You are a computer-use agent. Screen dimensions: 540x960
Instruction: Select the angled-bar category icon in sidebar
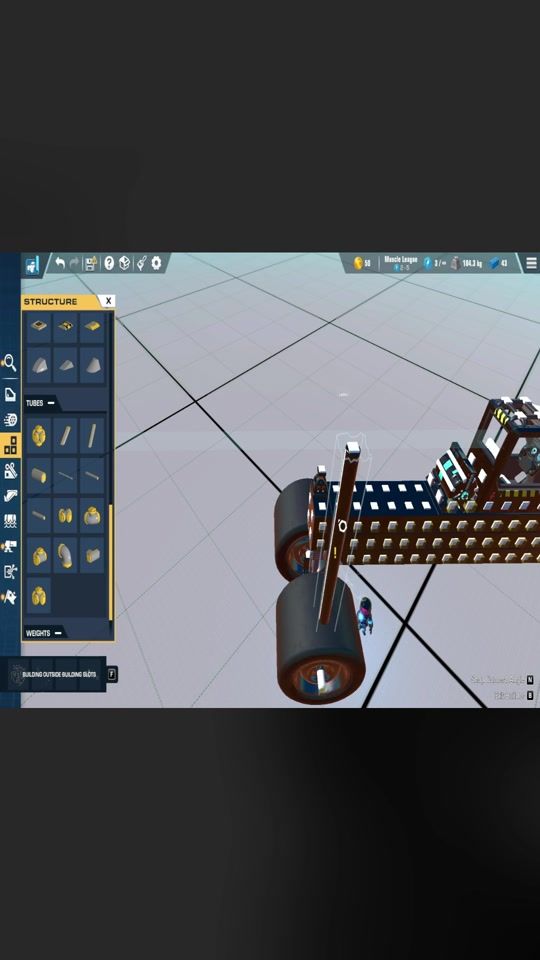tap(10, 495)
